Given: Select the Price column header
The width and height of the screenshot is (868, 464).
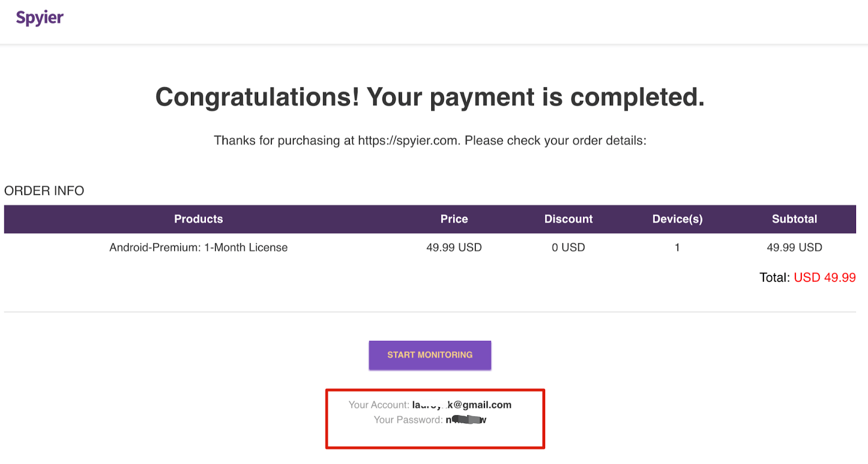Looking at the screenshot, I should point(454,219).
